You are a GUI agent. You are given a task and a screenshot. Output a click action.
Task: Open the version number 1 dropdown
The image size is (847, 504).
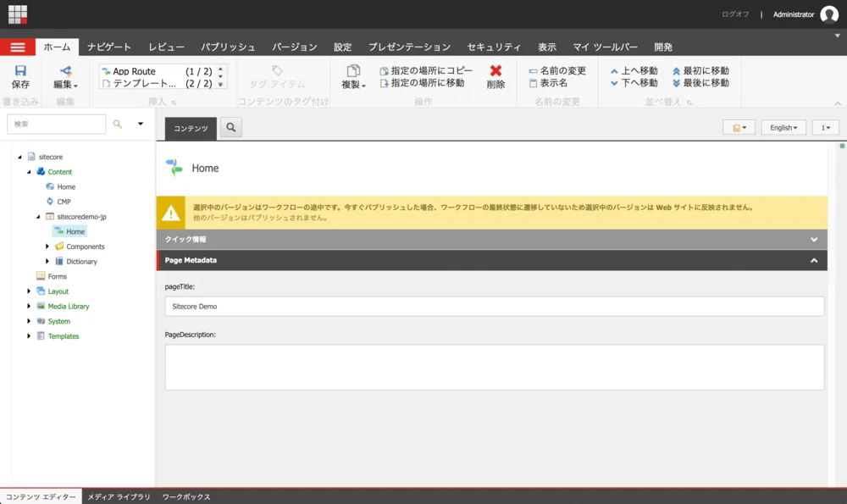[x=825, y=128]
